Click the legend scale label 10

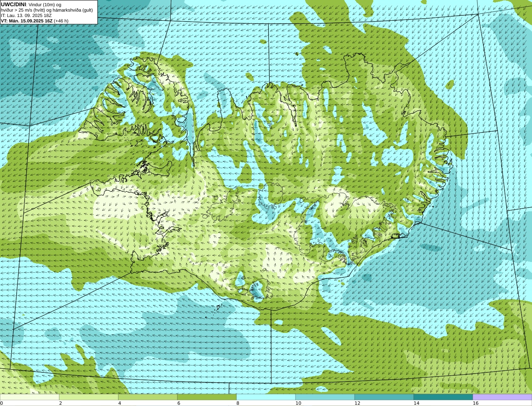click(298, 403)
